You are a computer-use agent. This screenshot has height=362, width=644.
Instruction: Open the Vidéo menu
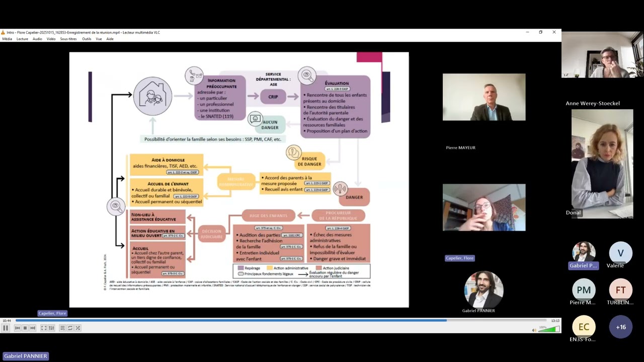point(51,39)
